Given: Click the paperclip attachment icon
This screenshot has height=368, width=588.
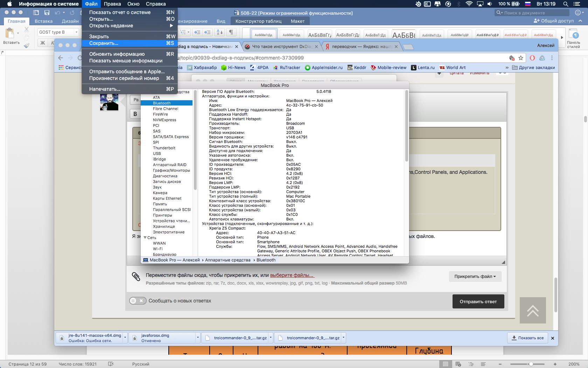Looking at the screenshot, I should click(136, 277).
